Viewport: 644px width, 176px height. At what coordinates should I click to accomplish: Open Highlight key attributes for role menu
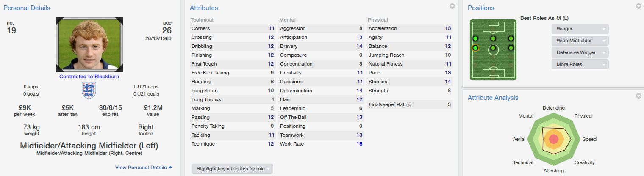pyautogui.click(x=232, y=169)
